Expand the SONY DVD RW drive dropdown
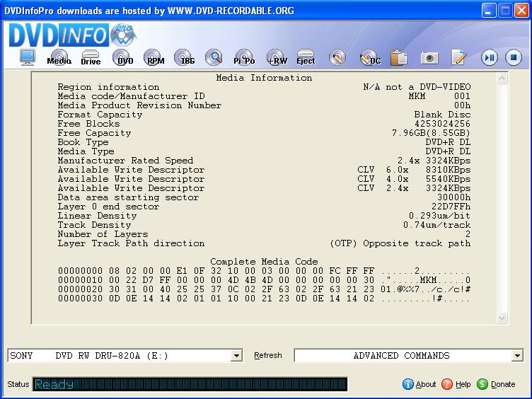This screenshot has width=532, height=399. (x=236, y=356)
